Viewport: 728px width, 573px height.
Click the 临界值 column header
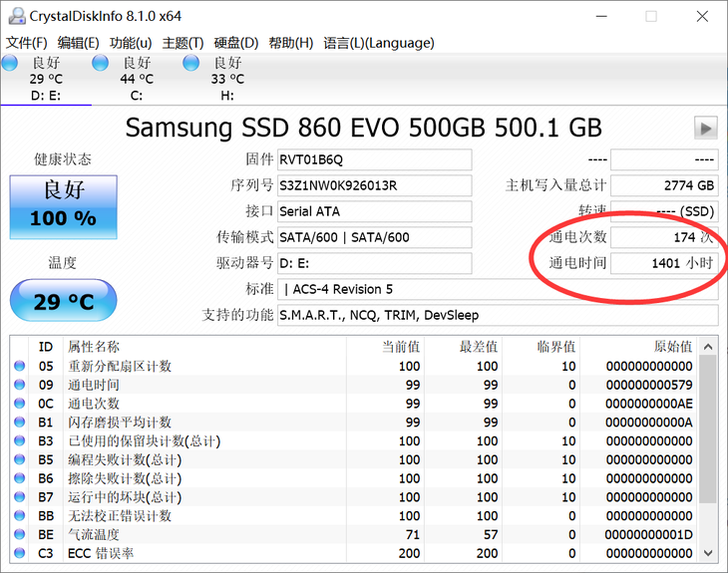[541, 347]
